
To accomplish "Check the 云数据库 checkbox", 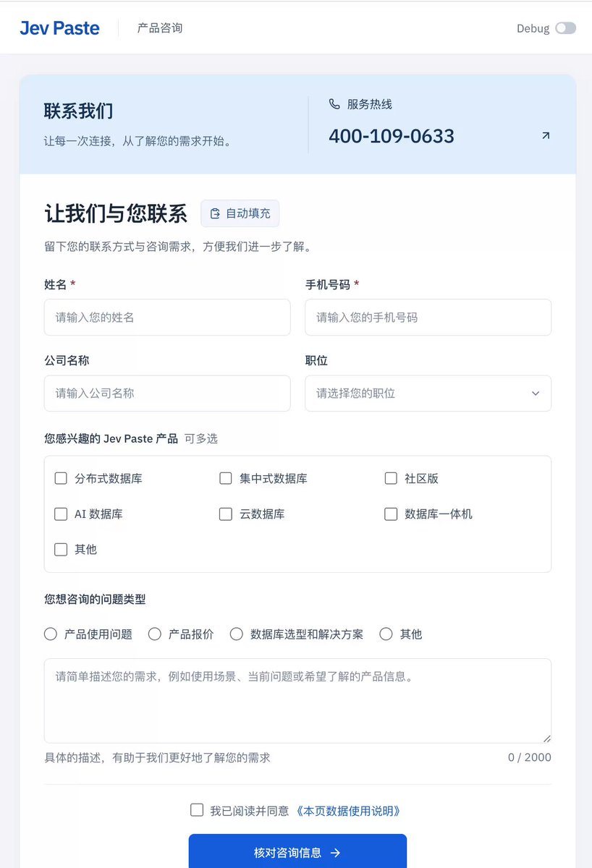I will coord(226,514).
